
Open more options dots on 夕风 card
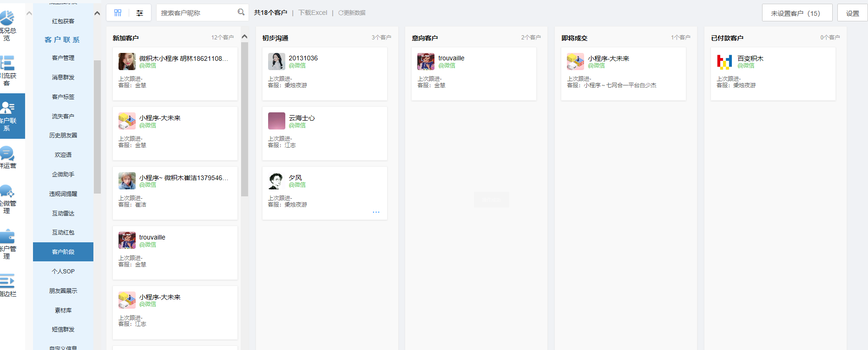(376, 212)
